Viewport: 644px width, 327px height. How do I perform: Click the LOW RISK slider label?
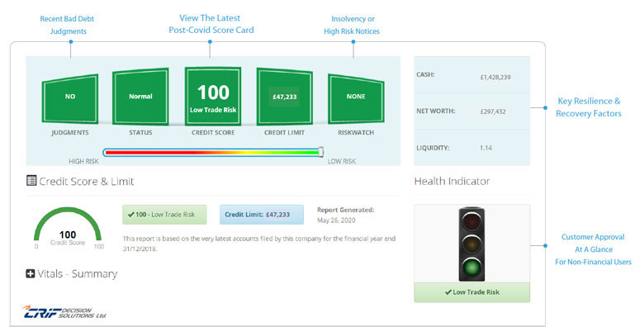coord(342,162)
